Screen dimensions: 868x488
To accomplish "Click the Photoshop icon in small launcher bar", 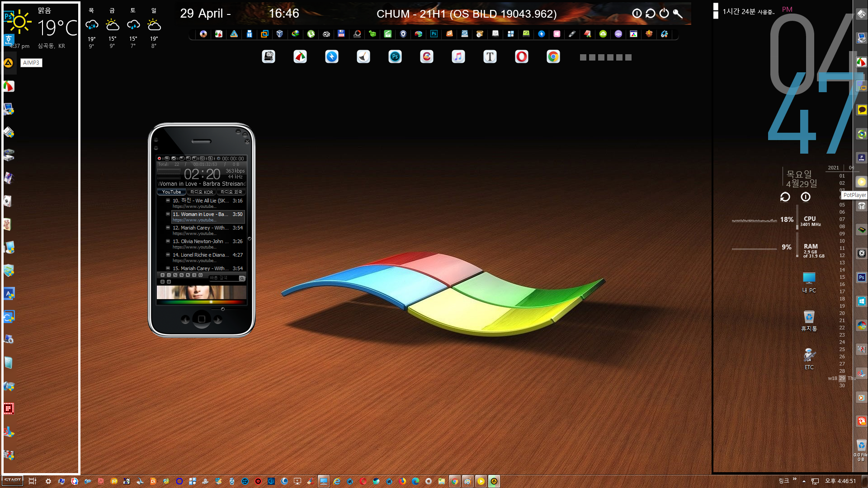I will point(434,34).
